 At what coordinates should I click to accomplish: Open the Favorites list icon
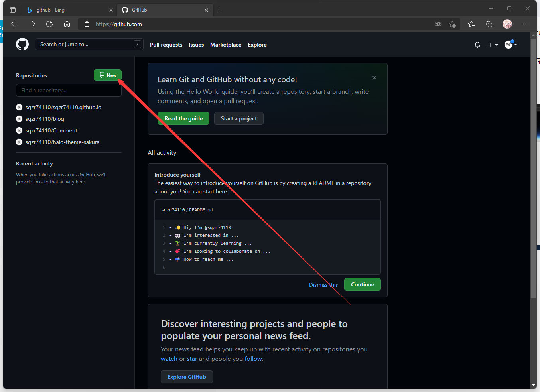point(471,24)
